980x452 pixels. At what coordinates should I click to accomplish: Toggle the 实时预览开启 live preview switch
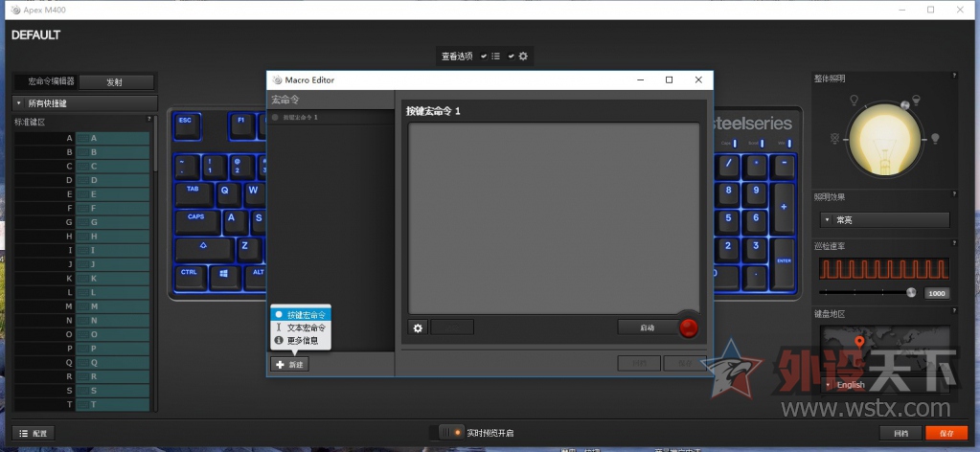pyautogui.click(x=450, y=433)
